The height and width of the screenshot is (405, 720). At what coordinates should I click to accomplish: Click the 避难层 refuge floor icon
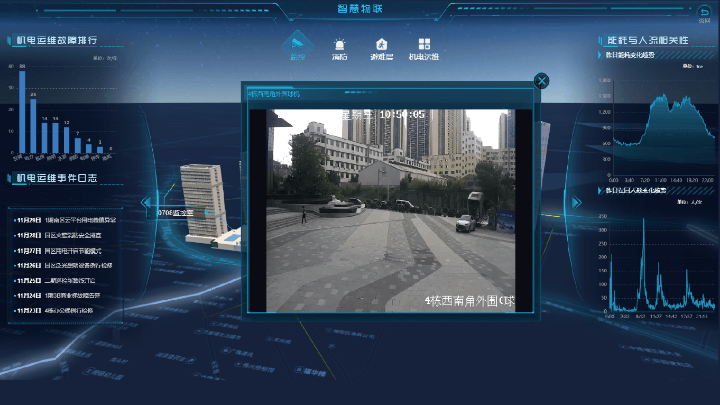click(381, 46)
